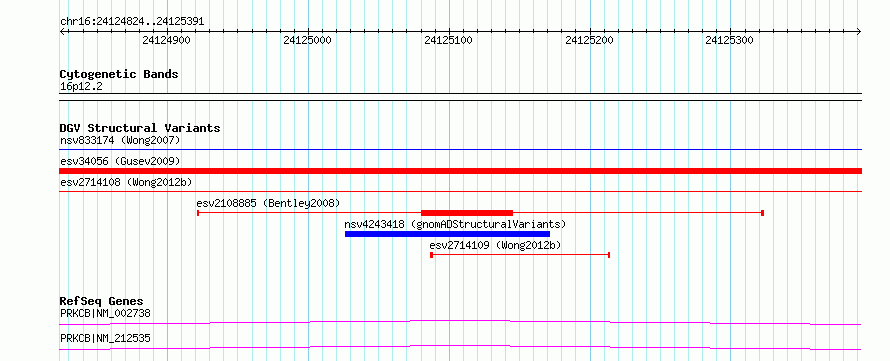The width and height of the screenshot is (890, 361).
Task: Select the Cytogenetic Bands track title
Action: click(x=119, y=74)
